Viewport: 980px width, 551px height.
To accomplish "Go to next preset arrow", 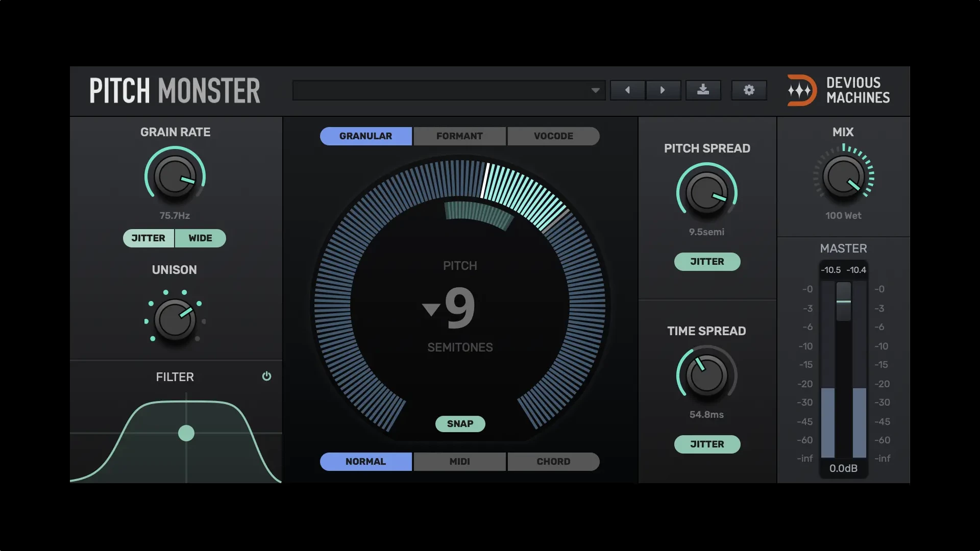I will [x=663, y=90].
